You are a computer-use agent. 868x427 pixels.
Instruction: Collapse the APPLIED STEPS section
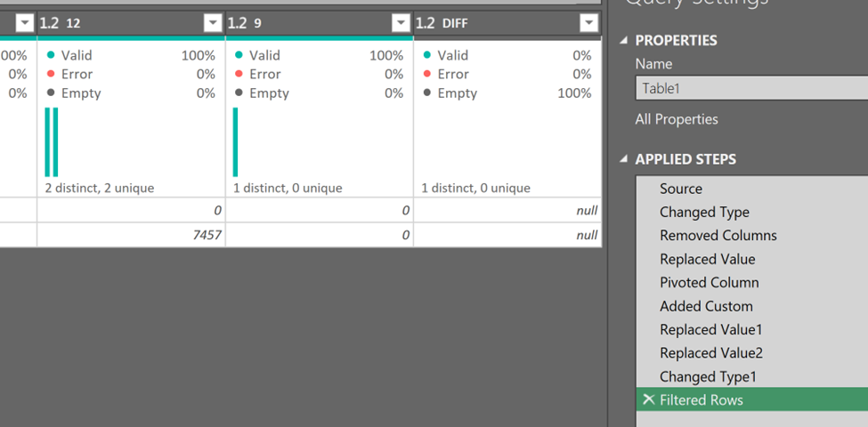coord(624,159)
